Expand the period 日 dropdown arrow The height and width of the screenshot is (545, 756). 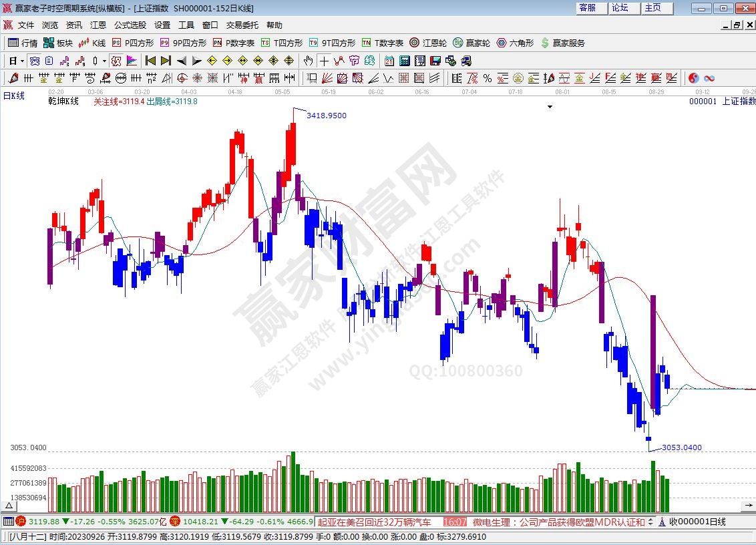[22, 61]
